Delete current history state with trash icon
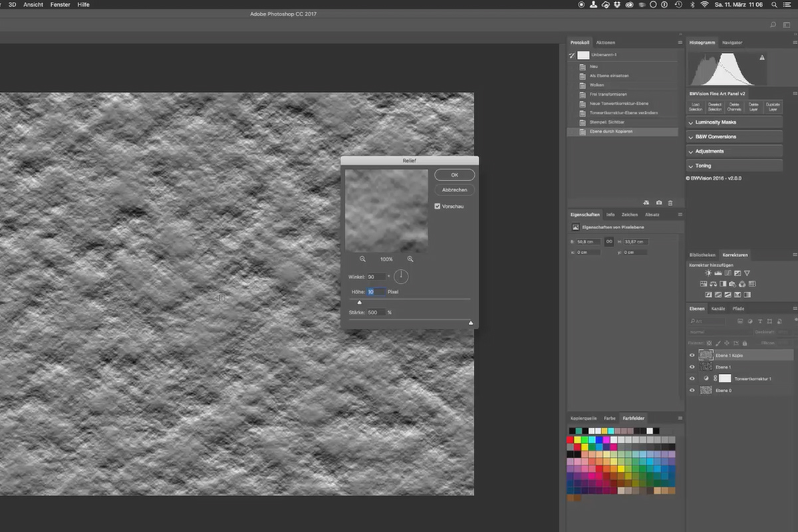 click(670, 202)
